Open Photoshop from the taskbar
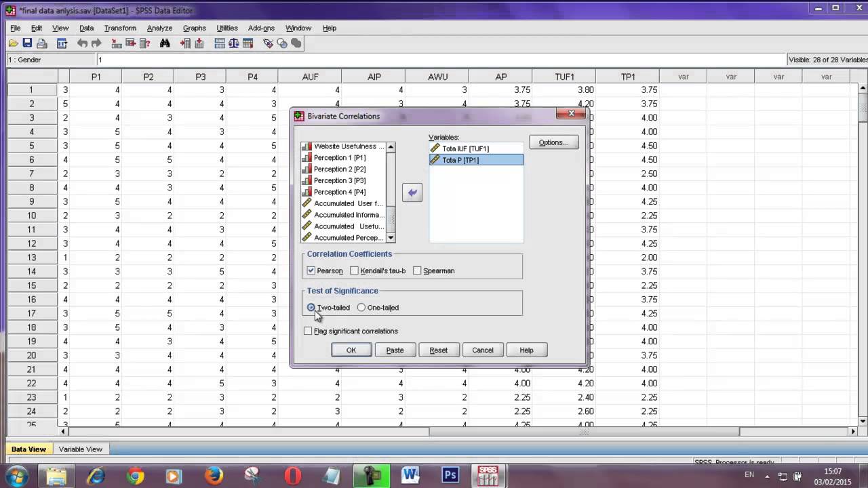The image size is (868, 488). (x=450, y=475)
